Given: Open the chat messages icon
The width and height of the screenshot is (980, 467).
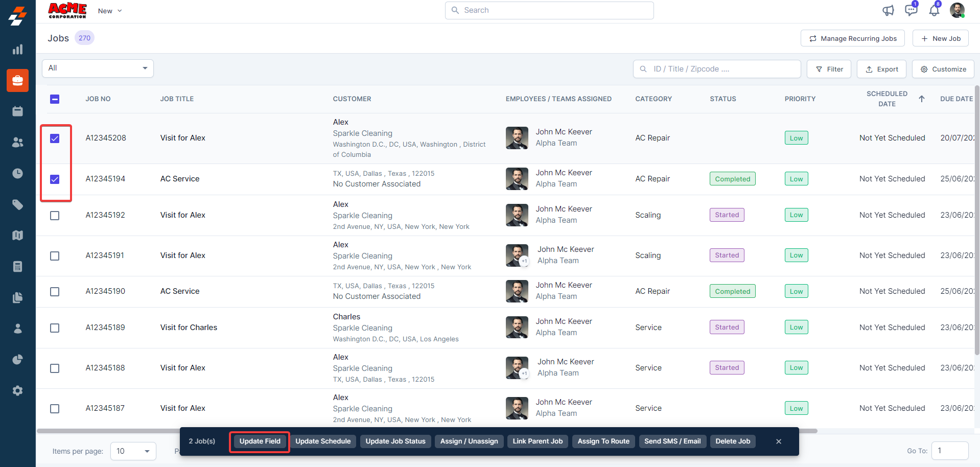Looking at the screenshot, I should click(x=911, y=11).
